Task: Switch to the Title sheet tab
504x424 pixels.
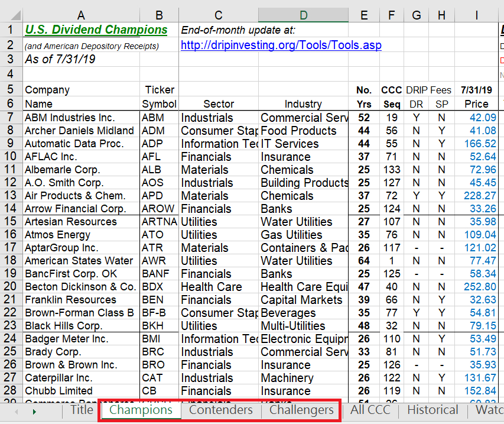Action: pyautogui.click(x=82, y=410)
